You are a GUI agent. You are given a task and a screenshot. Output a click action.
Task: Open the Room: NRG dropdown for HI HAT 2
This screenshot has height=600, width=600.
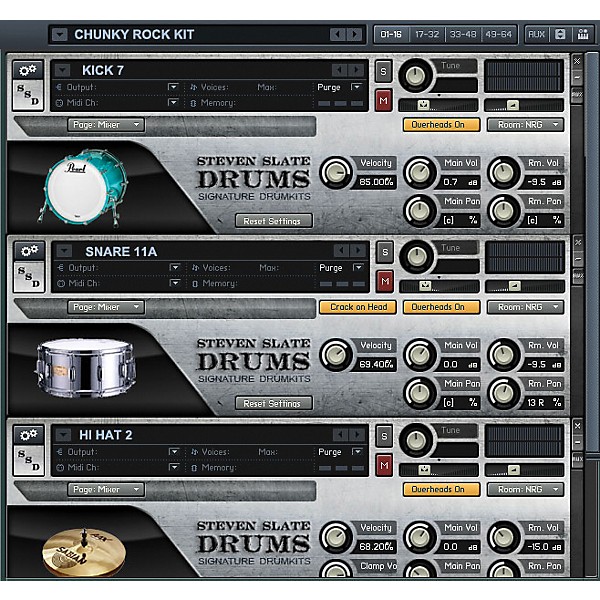coord(525,489)
